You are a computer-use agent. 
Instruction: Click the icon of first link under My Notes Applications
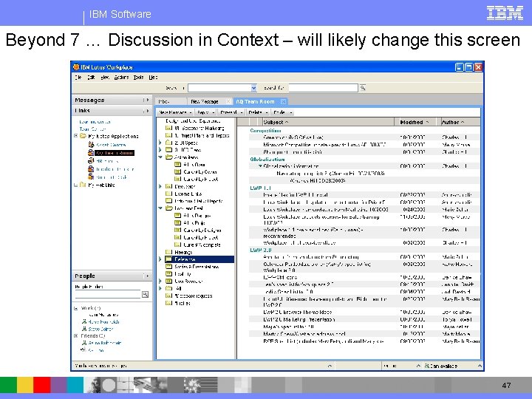(x=91, y=145)
